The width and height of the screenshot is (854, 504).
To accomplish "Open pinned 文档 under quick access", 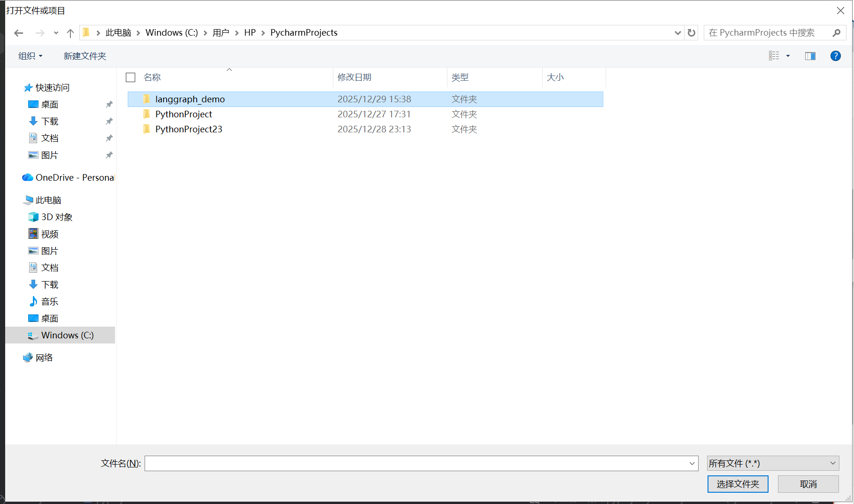I will tap(50, 138).
